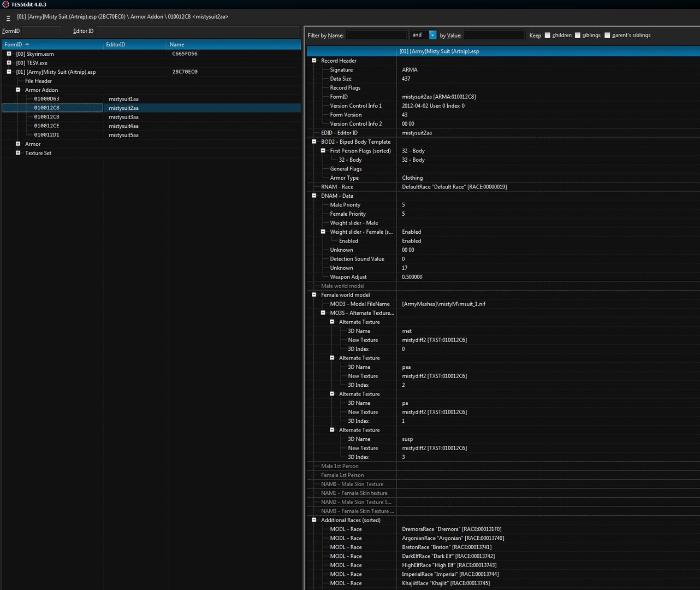Screen dimensions: 700x590
Task: Collapse First Person Flags (sorted)
Action: coord(323,151)
